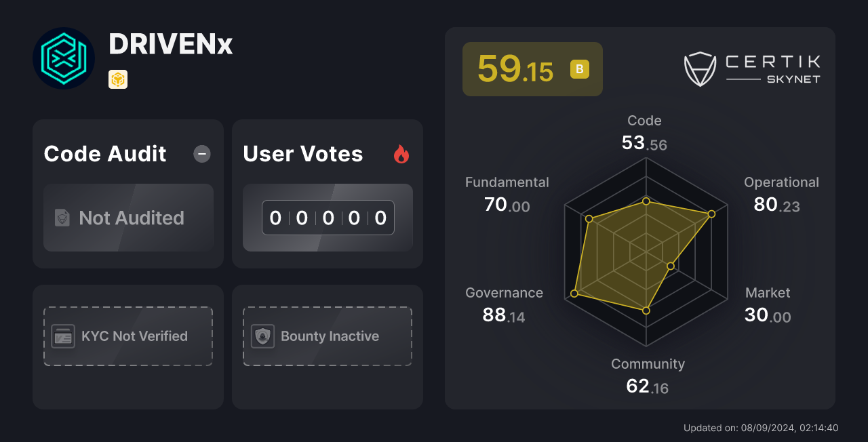Open the 59.15 security score details
This screenshot has width=868, height=442.
pos(532,68)
